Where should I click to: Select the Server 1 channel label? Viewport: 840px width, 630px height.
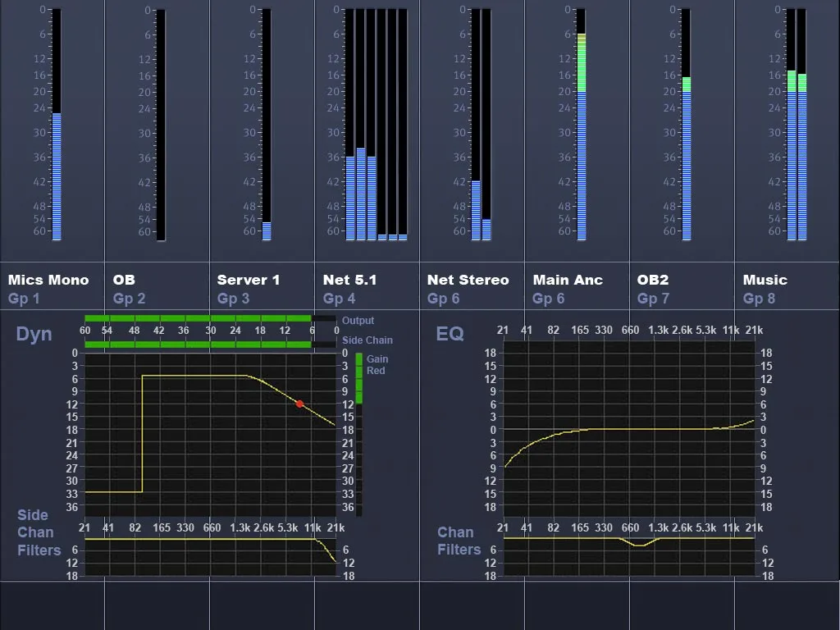point(248,280)
